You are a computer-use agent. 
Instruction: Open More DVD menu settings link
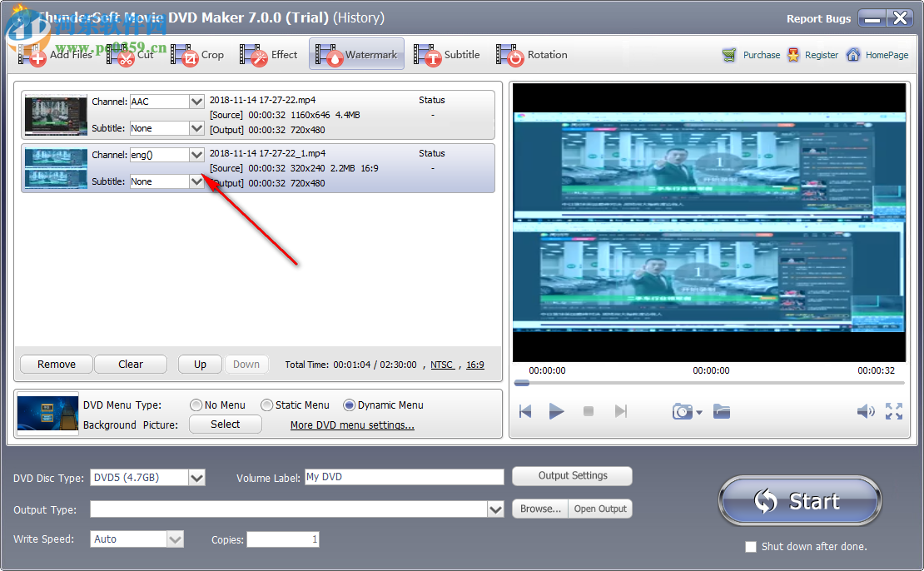click(352, 425)
